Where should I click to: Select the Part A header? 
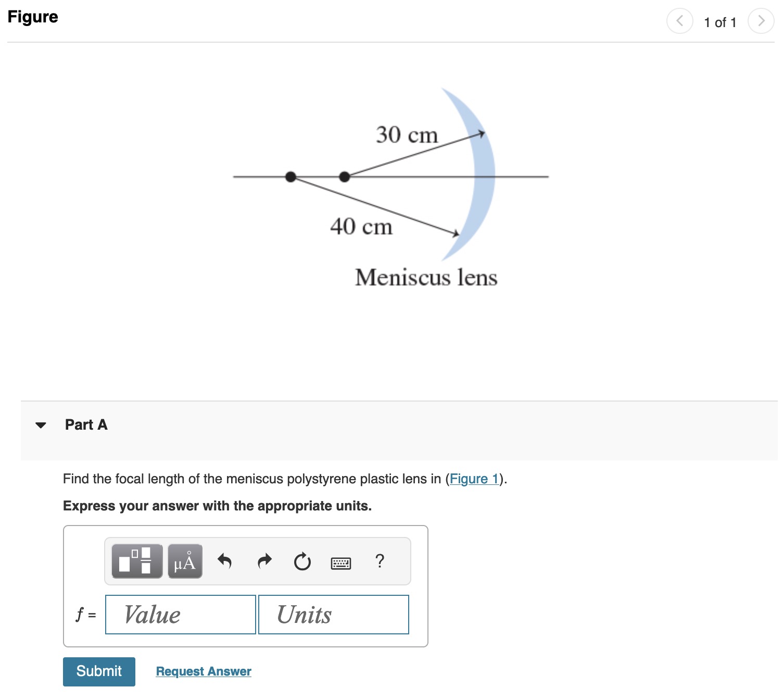pyautogui.click(x=86, y=425)
